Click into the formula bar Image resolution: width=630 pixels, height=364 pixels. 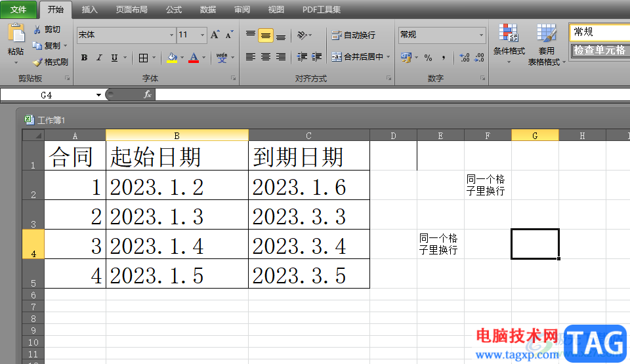392,95
